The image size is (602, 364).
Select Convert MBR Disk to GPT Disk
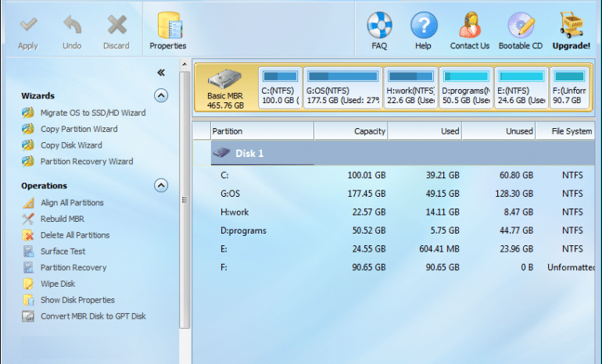click(x=92, y=316)
